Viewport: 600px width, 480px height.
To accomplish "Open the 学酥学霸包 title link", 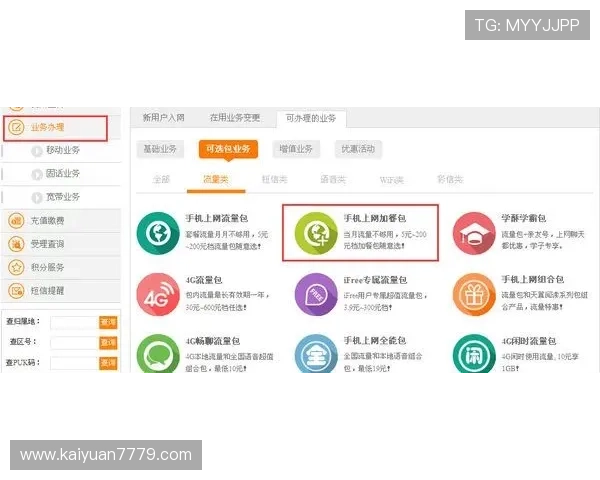I will pos(523,218).
